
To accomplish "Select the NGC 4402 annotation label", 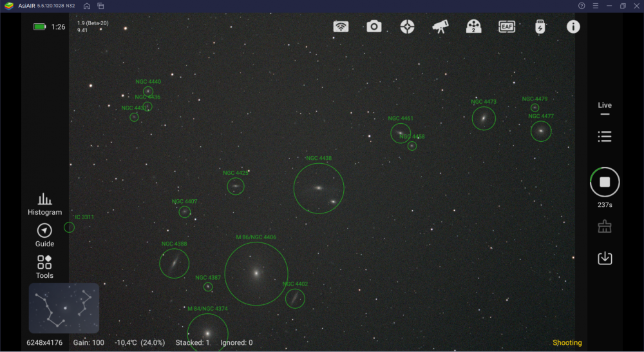I will point(295,284).
